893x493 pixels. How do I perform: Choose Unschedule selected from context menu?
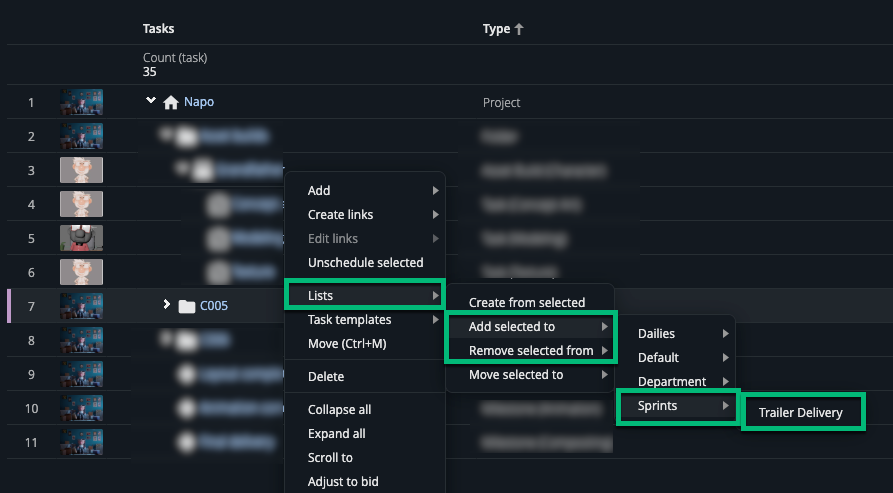pyautogui.click(x=365, y=263)
